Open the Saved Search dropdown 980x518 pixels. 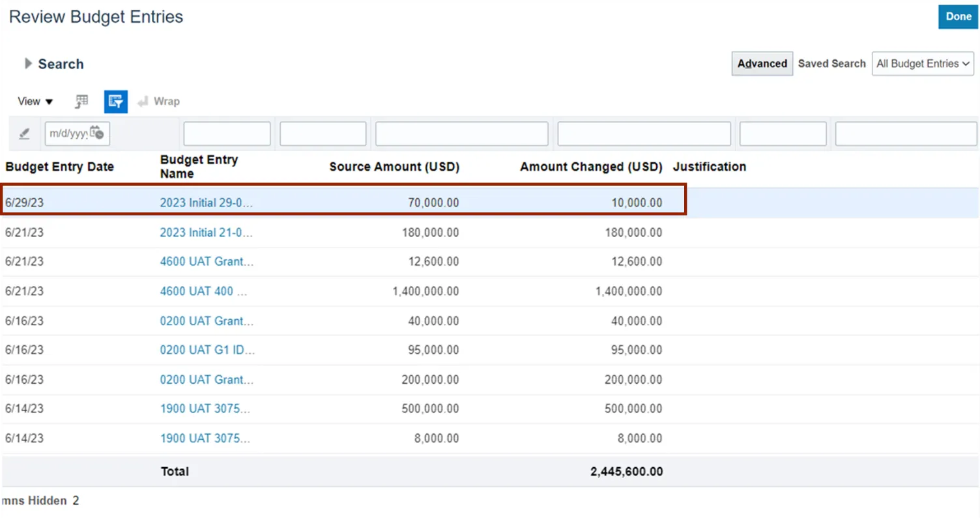[923, 64]
